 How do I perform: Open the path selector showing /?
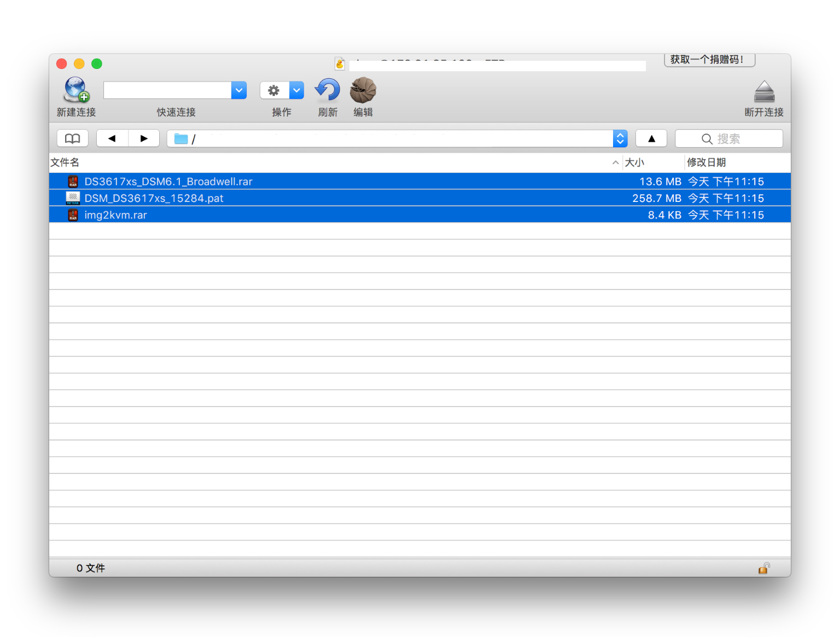(397, 138)
